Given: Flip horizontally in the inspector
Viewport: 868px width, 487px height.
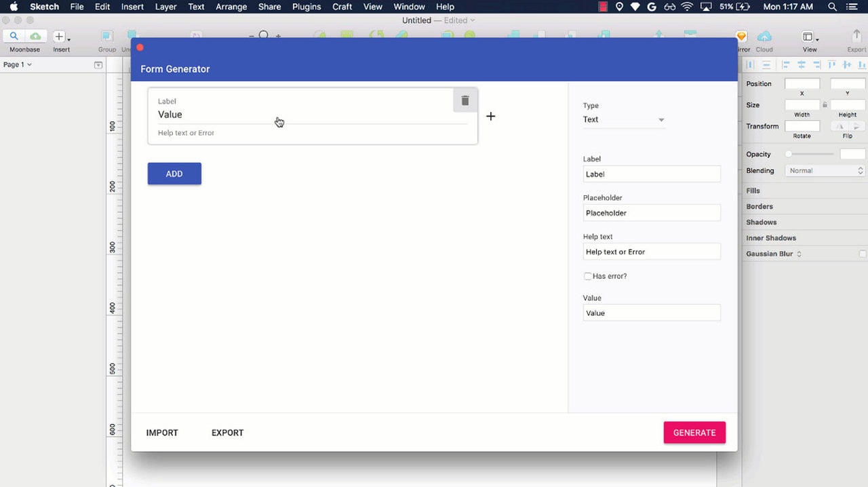Looking at the screenshot, I should pos(840,126).
